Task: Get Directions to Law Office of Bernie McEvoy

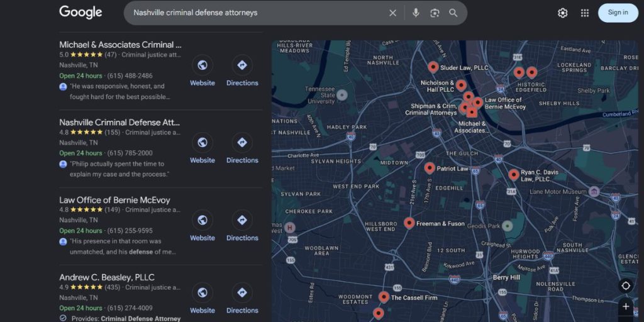Action: tap(242, 226)
